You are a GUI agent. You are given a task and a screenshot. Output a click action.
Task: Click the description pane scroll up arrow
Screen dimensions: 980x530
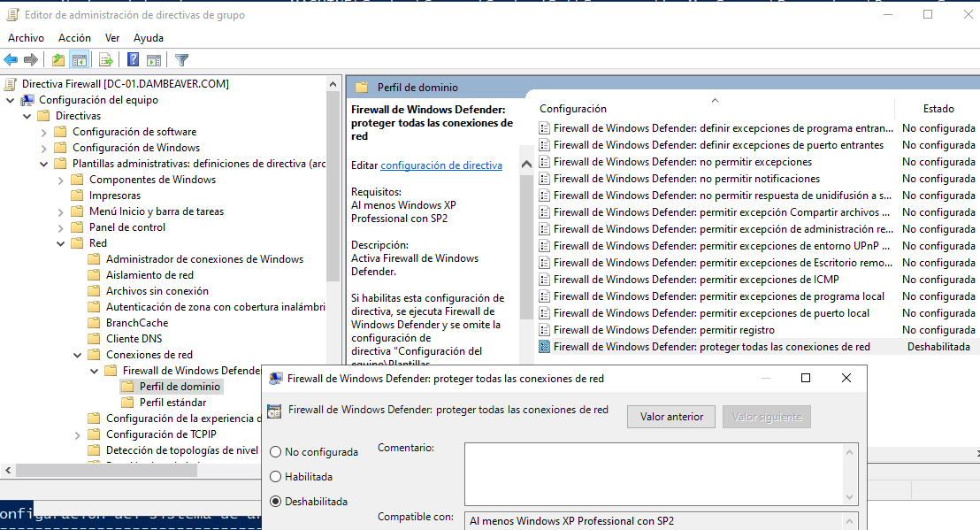pyautogui.click(x=526, y=165)
